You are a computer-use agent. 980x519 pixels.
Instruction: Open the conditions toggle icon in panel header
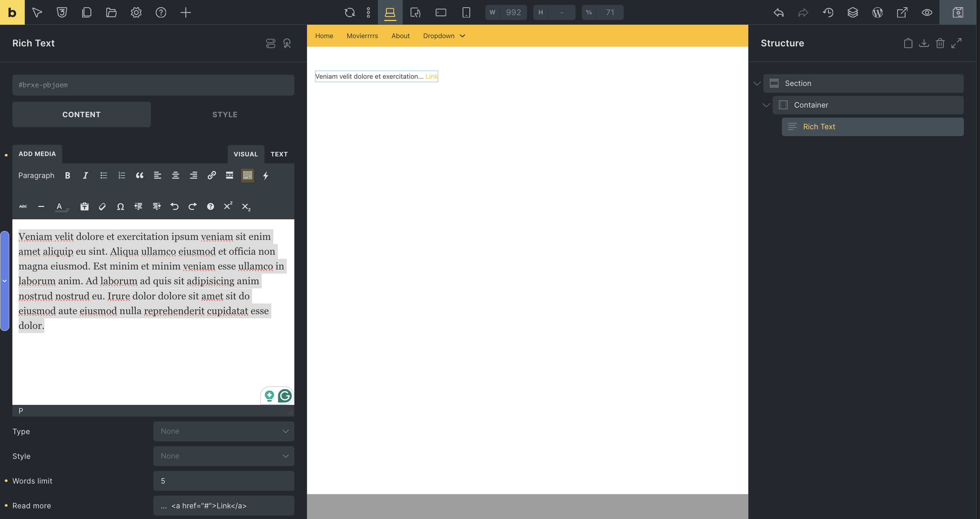tap(271, 43)
